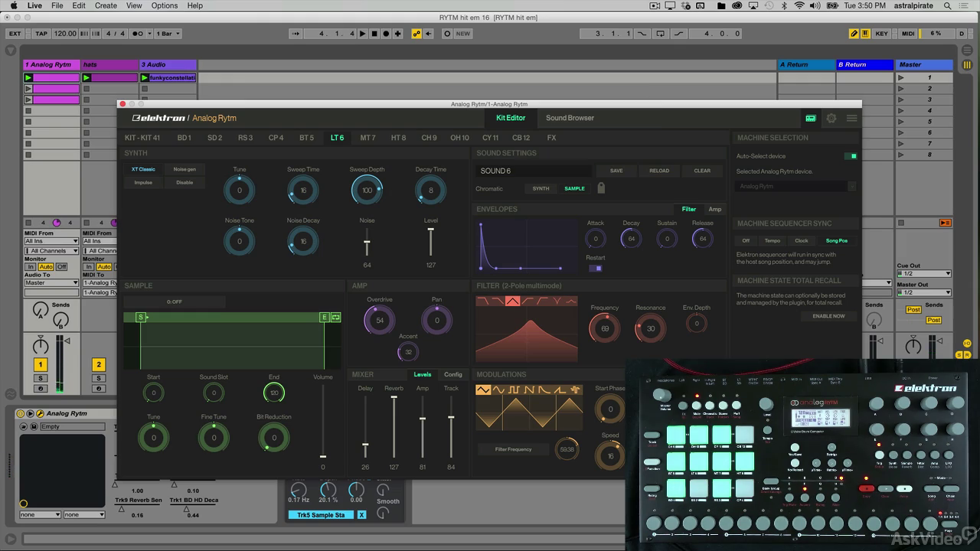The height and width of the screenshot is (551, 980).
Task: Set sequencer sync to Tempo
Action: coord(773,241)
